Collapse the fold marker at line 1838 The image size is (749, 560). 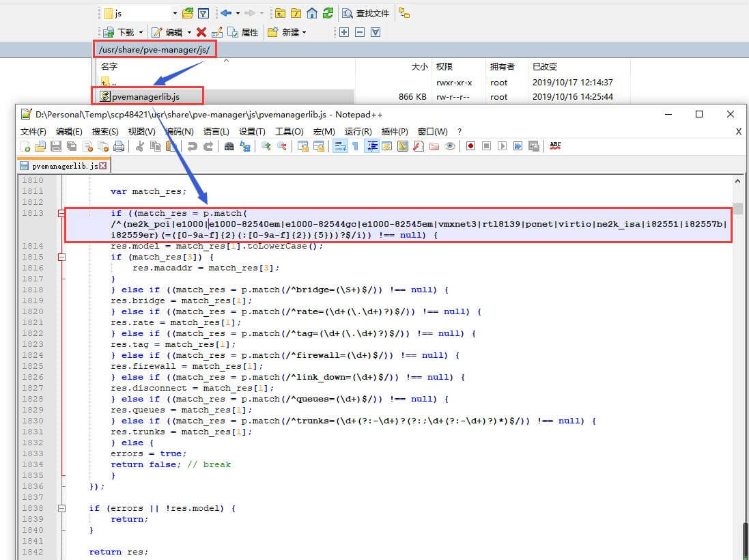pos(62,509)
